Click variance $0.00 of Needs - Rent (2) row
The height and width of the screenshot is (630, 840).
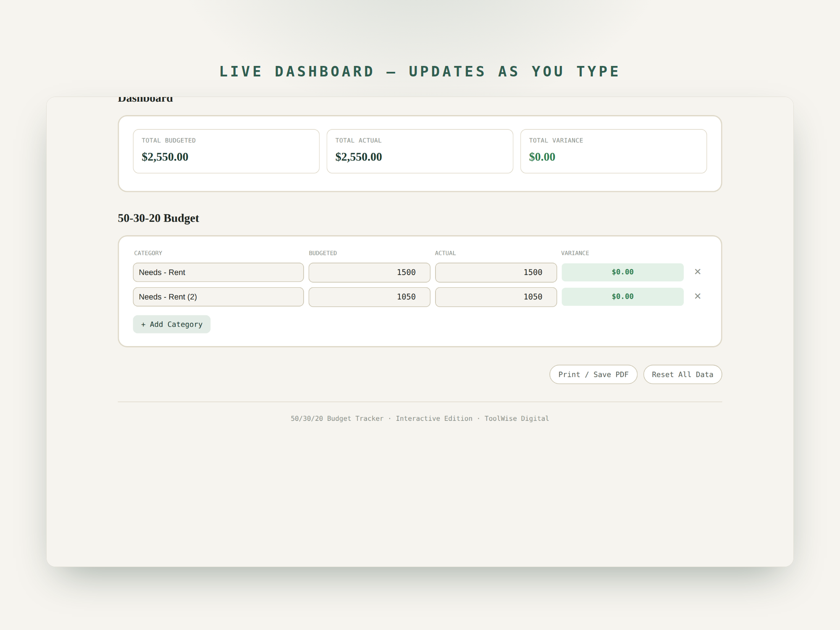point(622,297)
